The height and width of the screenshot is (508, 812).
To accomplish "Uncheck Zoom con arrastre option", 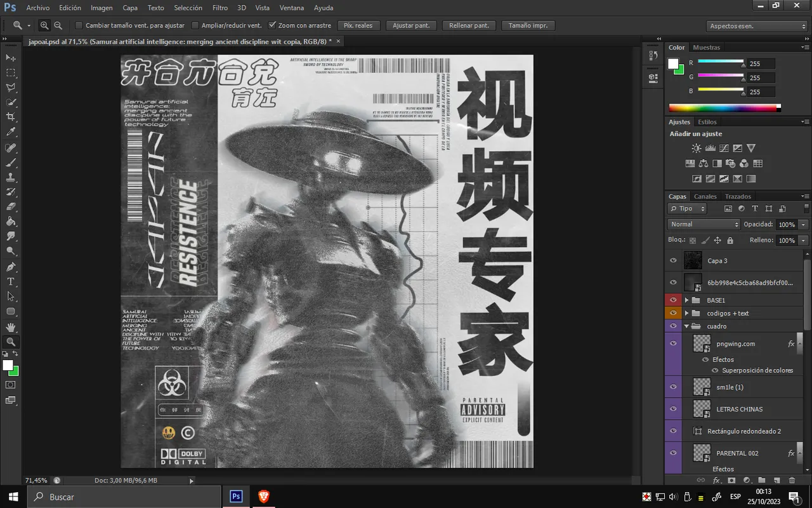I will (272, 25).
